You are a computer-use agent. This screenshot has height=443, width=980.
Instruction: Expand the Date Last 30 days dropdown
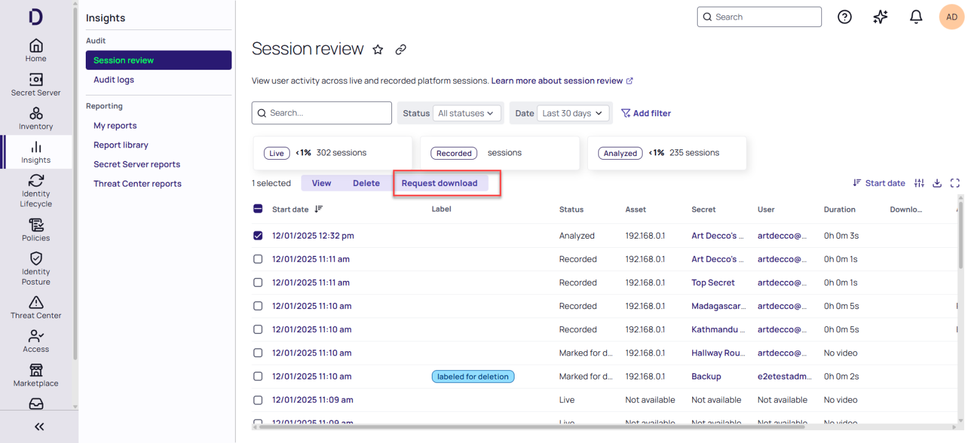[x=572, y=113]
